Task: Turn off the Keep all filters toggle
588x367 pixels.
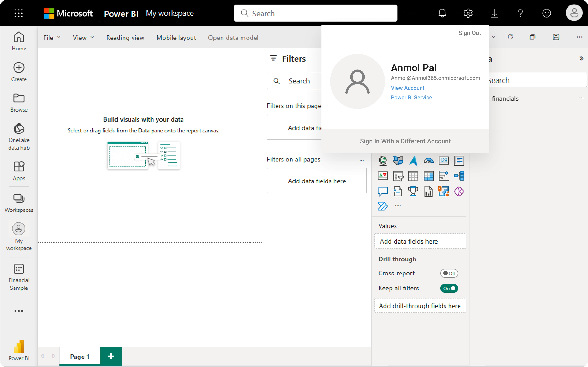Action: click(449, 288)
